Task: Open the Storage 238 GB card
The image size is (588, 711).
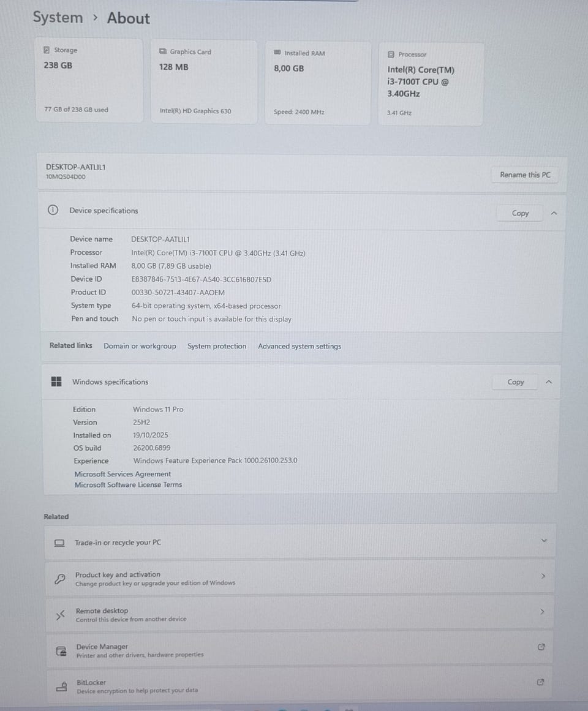Action: (89, 80)
